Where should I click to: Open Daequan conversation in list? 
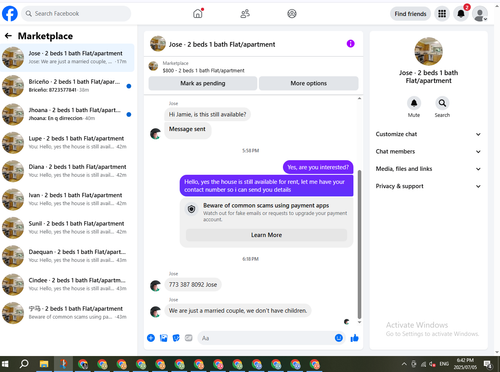(67, 256)
